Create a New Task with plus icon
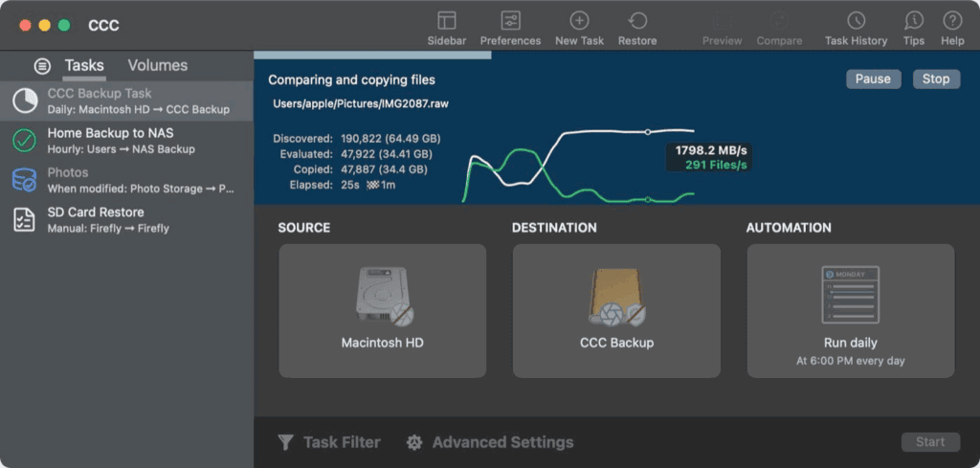 579,21
